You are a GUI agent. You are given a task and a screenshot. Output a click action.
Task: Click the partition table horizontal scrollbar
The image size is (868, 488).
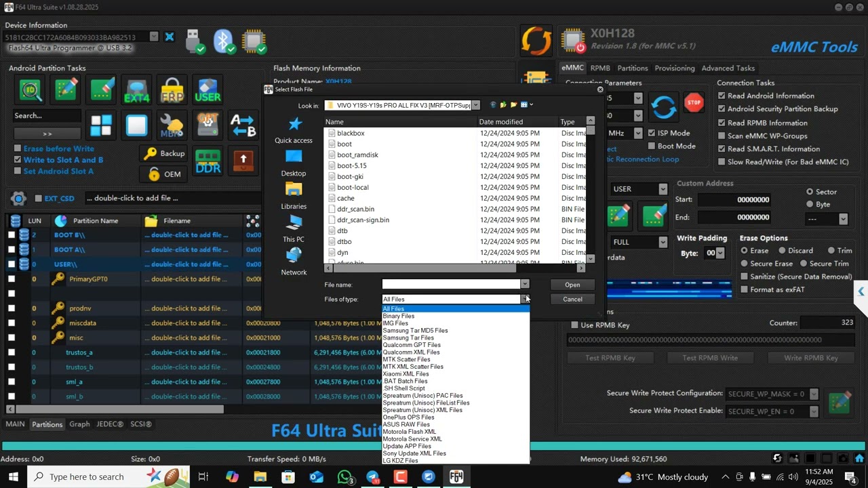pyautogui.click(x=119, y=409)
